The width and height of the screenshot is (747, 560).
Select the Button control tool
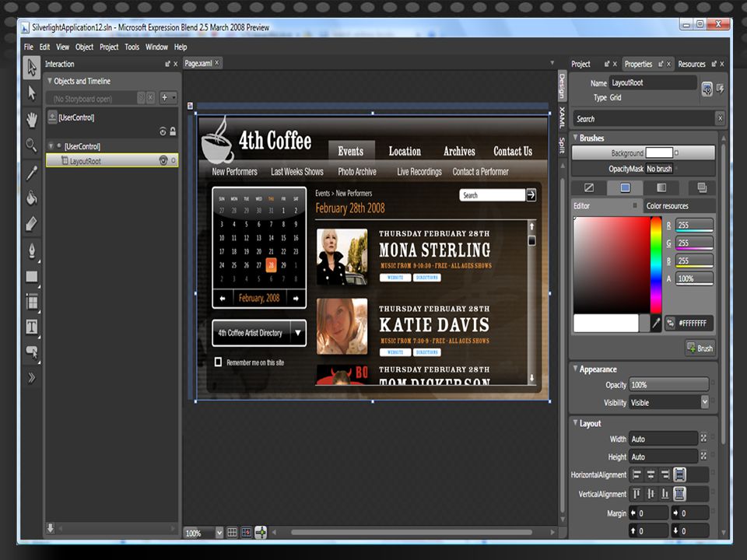(32, 352)
